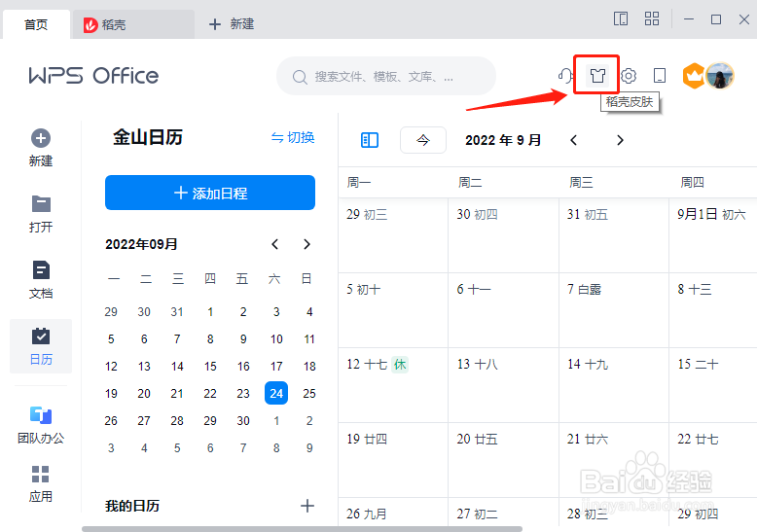This screenshot has width=757, height=532.
Task: Click the window layout icon in title bar
Action: coord(621,19)
